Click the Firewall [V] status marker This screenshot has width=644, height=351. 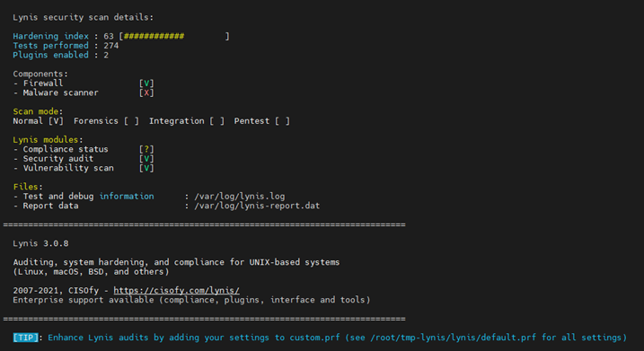146,83
